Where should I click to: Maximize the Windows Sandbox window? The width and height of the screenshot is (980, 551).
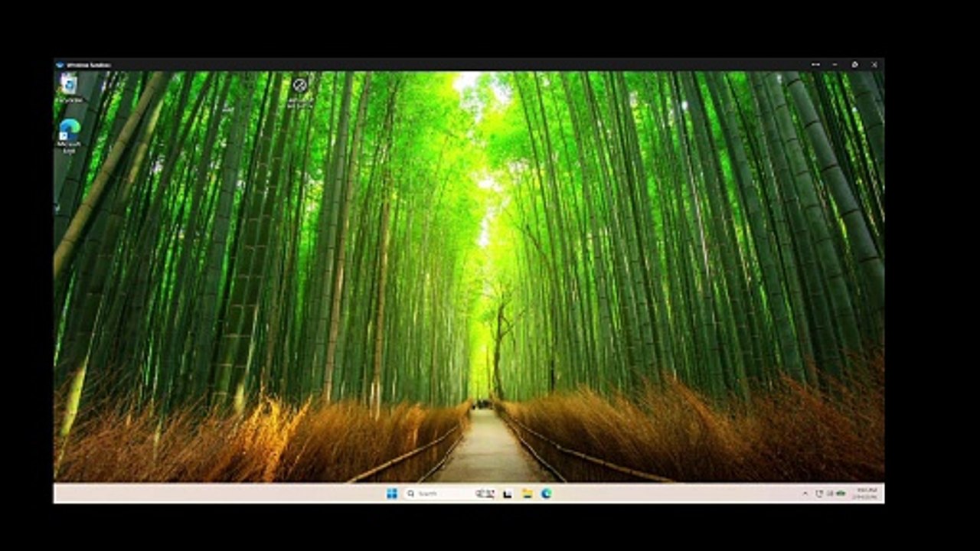pyautogui.click(x=854, y=65)
